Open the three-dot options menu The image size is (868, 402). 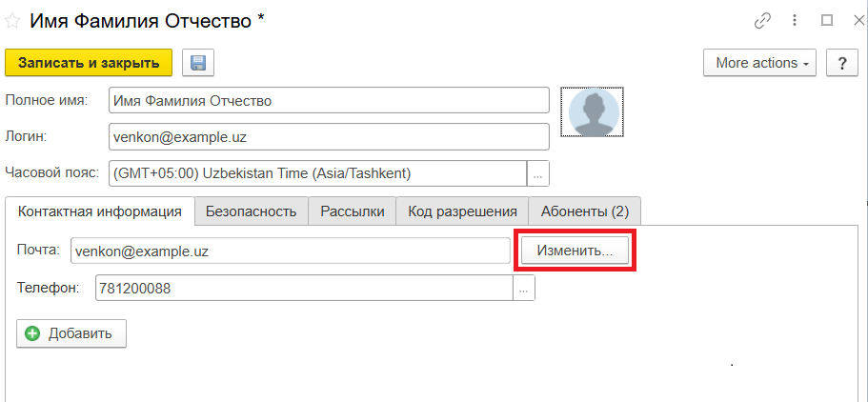click(794, 21)
